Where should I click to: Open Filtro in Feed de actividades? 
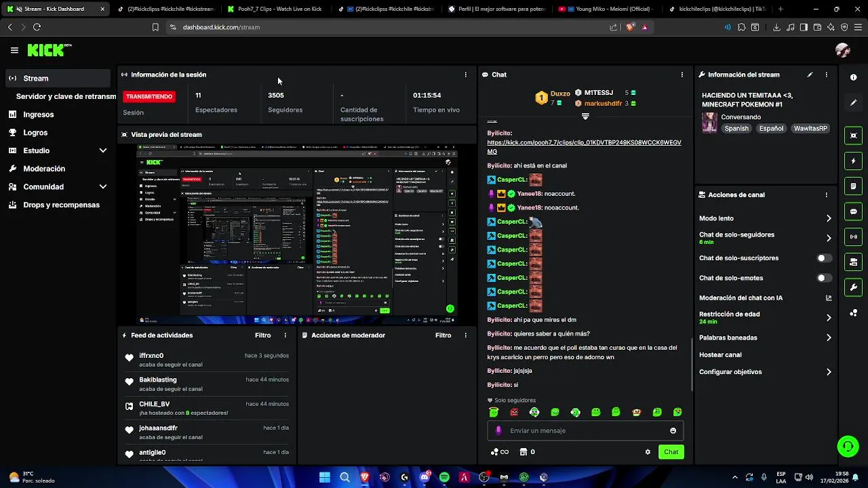click(x=262, y=335)
